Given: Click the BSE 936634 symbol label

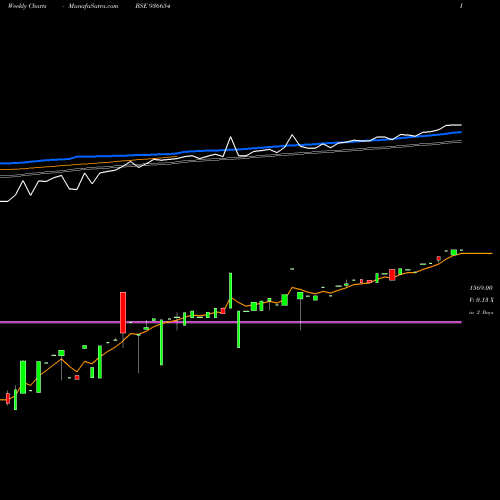Looking at the screenshot, I should 153,6.
